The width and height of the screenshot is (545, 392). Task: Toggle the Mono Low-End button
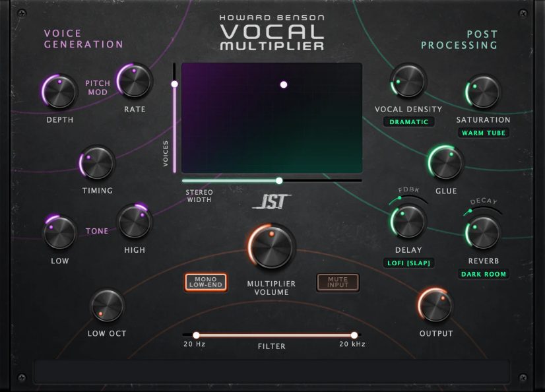[206, 282]
